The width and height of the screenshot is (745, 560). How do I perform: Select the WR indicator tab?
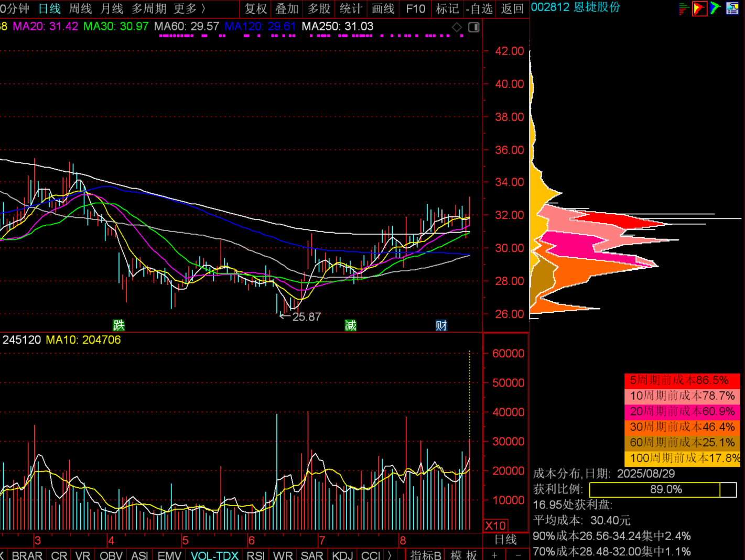[x=283, y=555]
